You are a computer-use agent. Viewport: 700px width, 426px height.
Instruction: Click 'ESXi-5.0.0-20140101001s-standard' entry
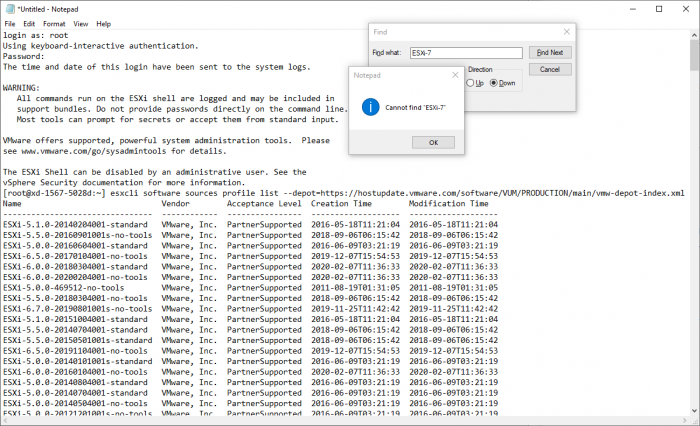click(x=77, y=361)
